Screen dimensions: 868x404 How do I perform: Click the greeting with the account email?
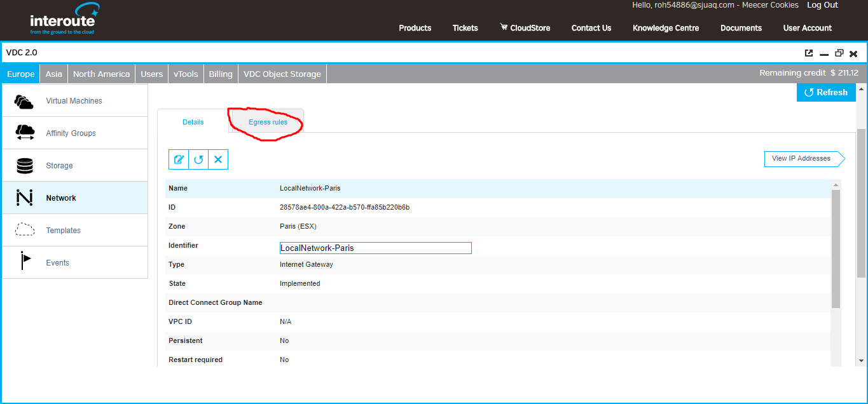(x=715, y=5)
